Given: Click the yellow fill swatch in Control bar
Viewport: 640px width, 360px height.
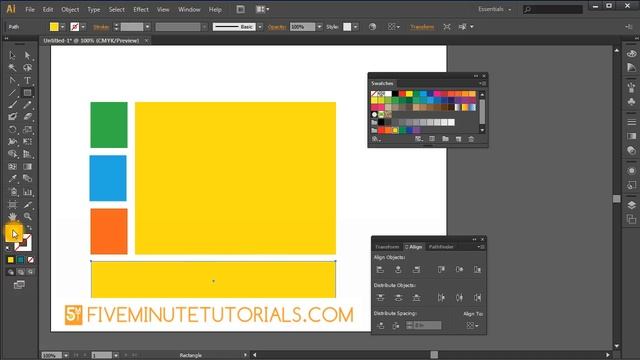Looking at the screenshot, I should tap(54, 27).
